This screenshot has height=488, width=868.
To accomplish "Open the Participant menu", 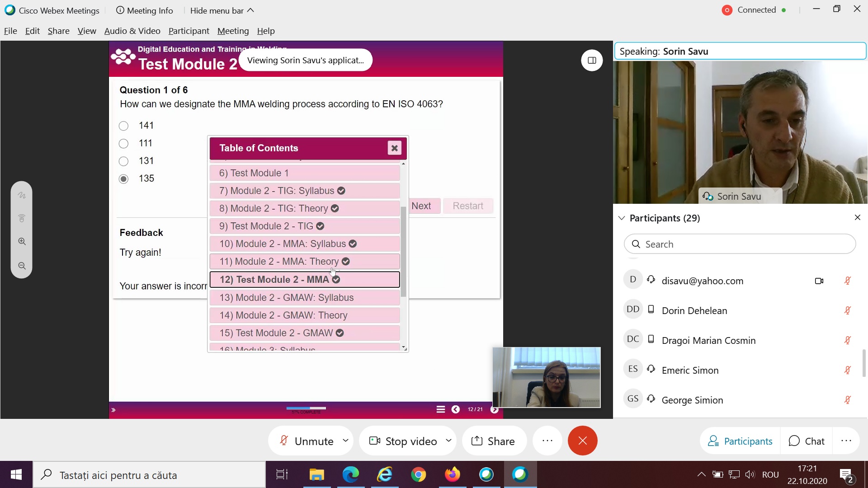I will pos(189,31).
